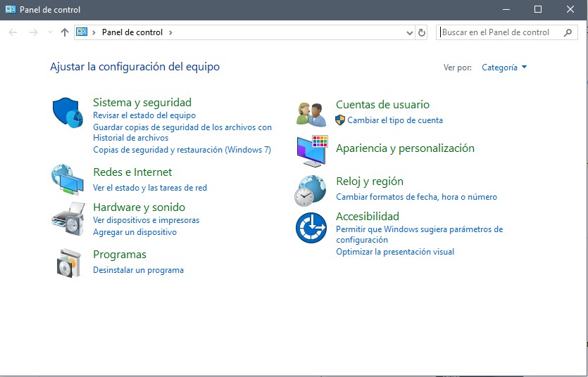Open the Hardware y sonido printer icon
Viewport: 588px width, 377px height.
click(x=68, y=219)
